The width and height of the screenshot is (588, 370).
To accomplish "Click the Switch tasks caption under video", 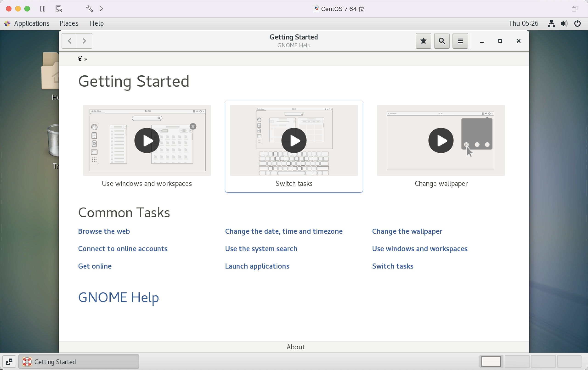I will click(294, 184).
